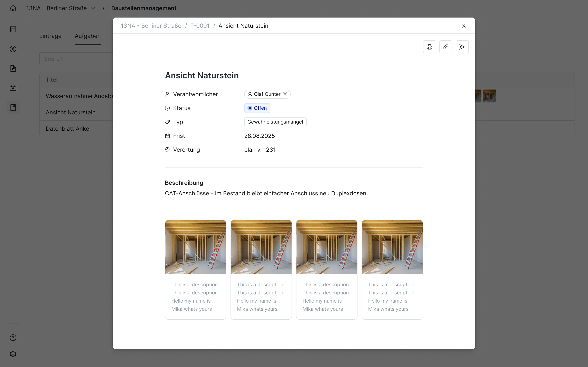The width and height of the screenshot is (588, 367).
Task: Click the print icon button
Action: point(429,47)
